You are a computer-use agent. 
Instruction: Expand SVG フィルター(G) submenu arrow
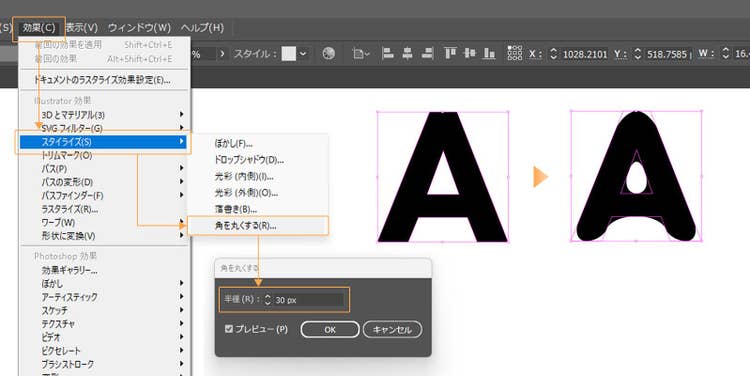181,128
